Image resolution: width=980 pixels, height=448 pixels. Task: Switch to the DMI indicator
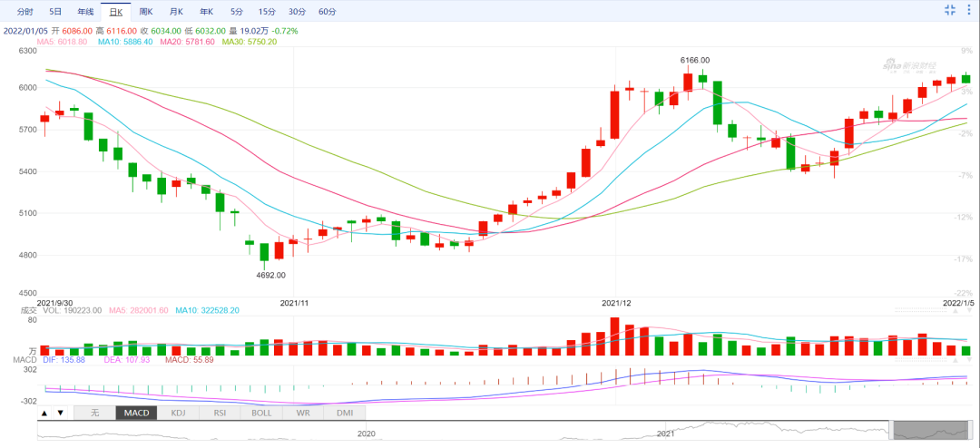point(344,413)
